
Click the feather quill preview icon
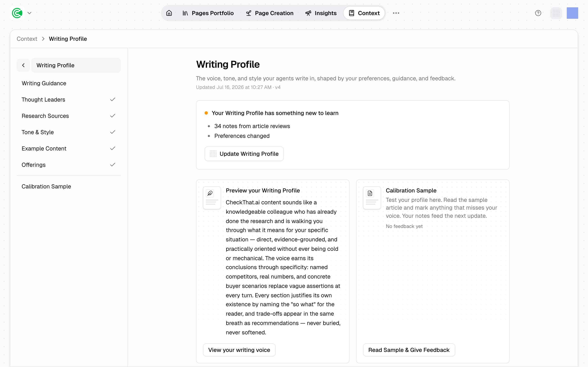pyautogui.click(x=210, y=193)
